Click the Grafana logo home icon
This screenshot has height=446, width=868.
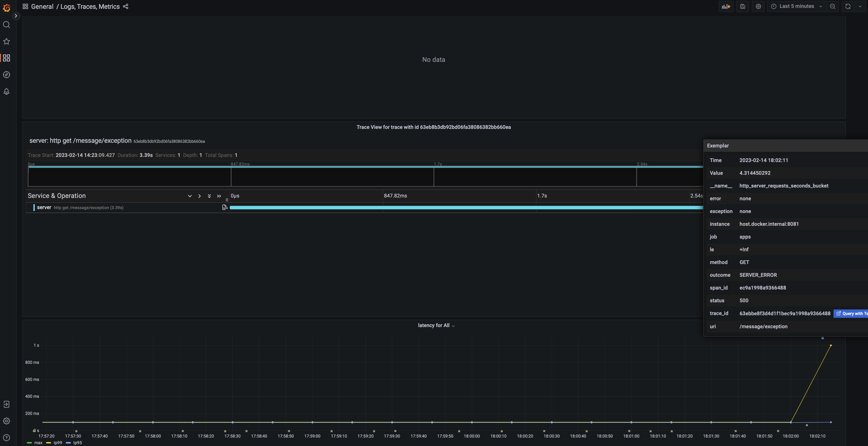tap(6, 7)
